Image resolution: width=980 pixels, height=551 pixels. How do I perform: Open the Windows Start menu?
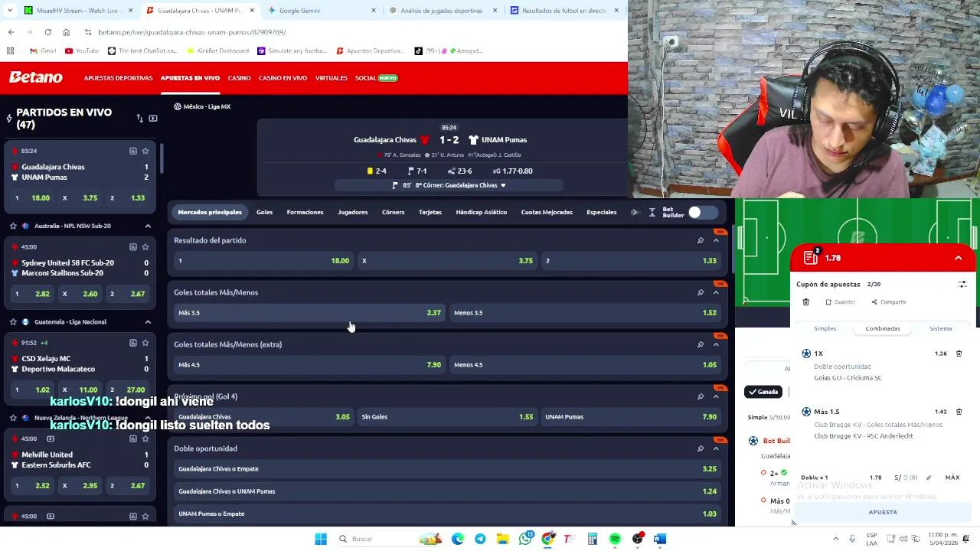pos(321,539)
